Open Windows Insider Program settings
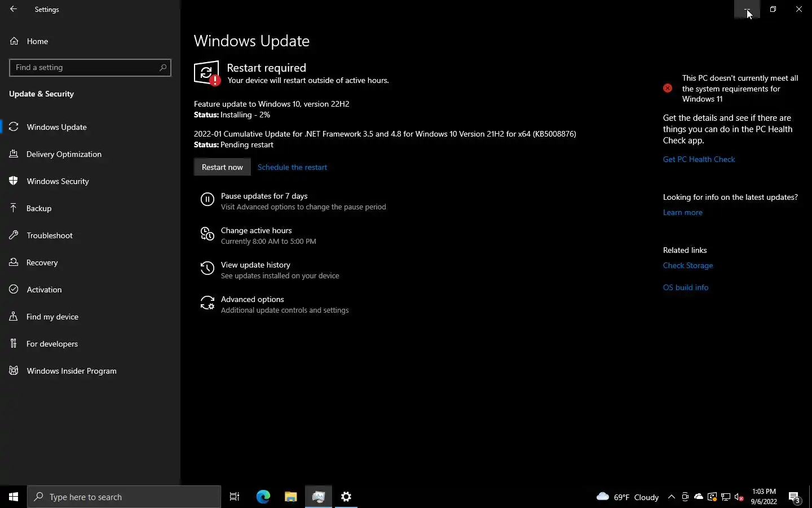Screen dimensions: 812x508 [90, 371]
